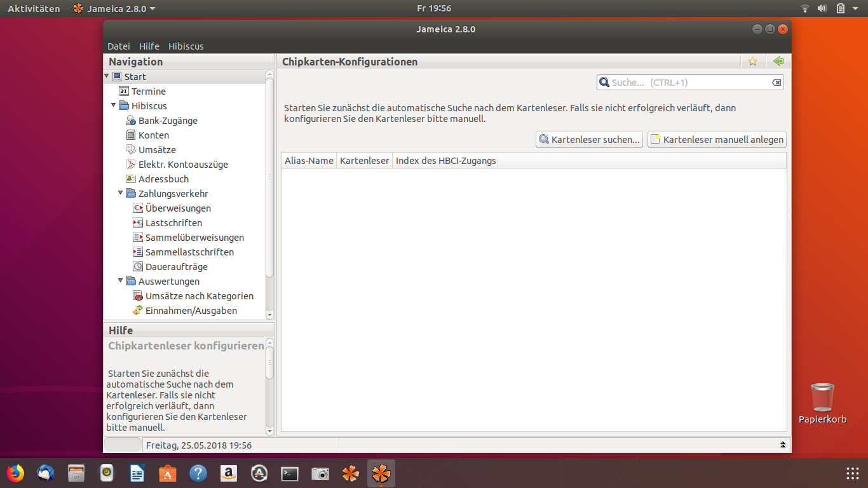Open Rhythmbox speaker icon in dock

point(107,473)
